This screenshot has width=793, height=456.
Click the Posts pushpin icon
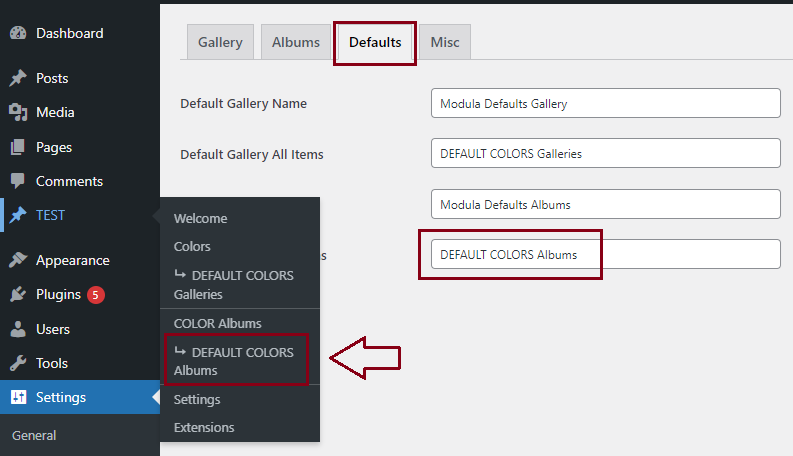pos(18,78)
